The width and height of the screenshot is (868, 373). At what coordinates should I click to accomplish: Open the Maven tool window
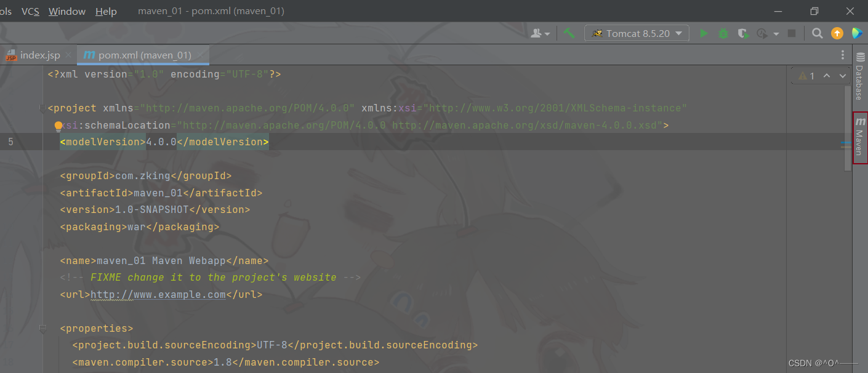(860, 138)
